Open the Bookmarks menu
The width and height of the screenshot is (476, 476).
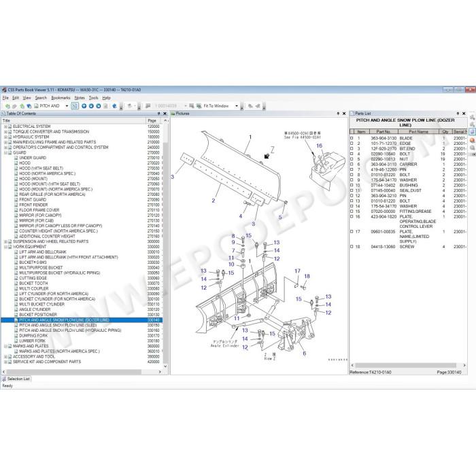[61, 98]
